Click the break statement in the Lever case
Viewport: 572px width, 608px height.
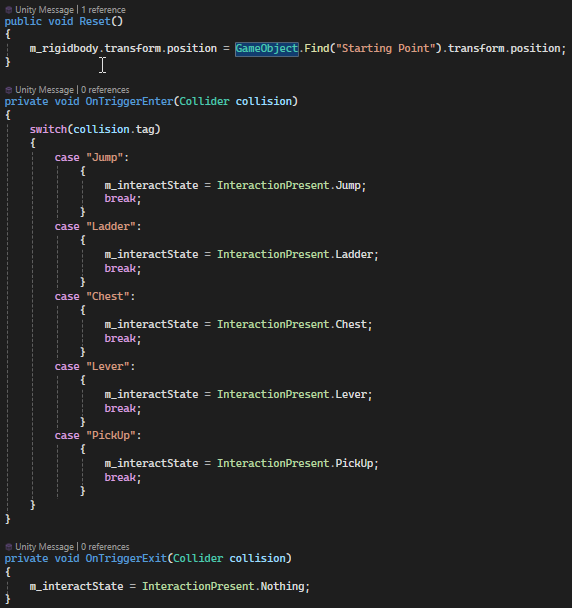(x=120, y=408)
